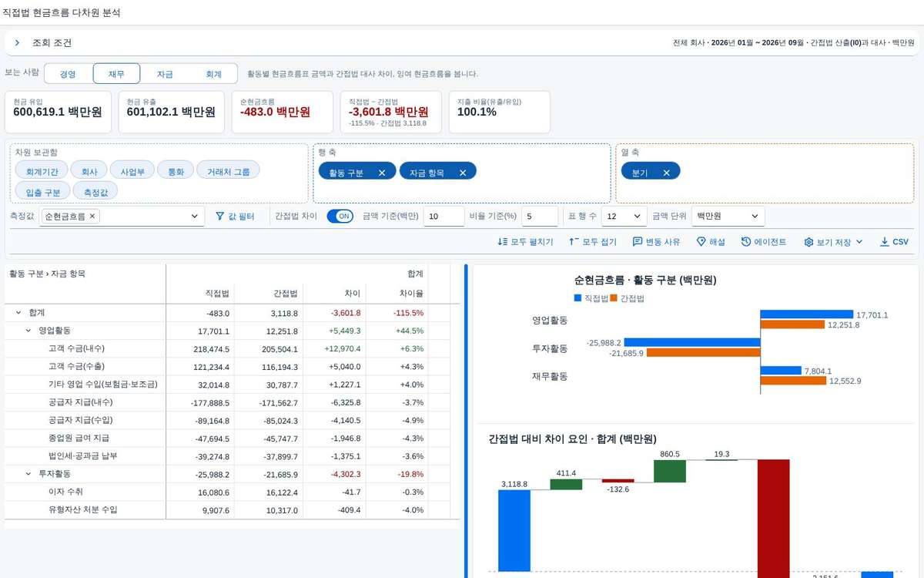924x578 pixels.
Task: Download CSV export
Action: tap(894, 242)
